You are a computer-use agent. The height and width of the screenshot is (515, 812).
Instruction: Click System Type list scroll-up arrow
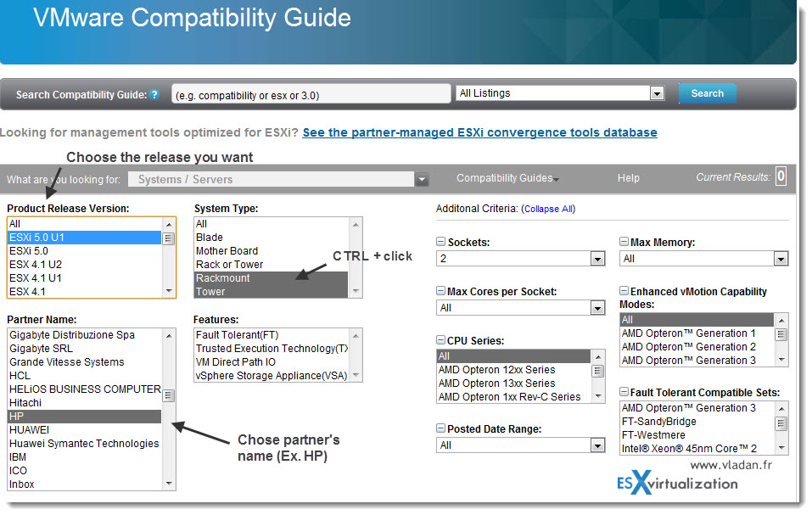point(356,225)
